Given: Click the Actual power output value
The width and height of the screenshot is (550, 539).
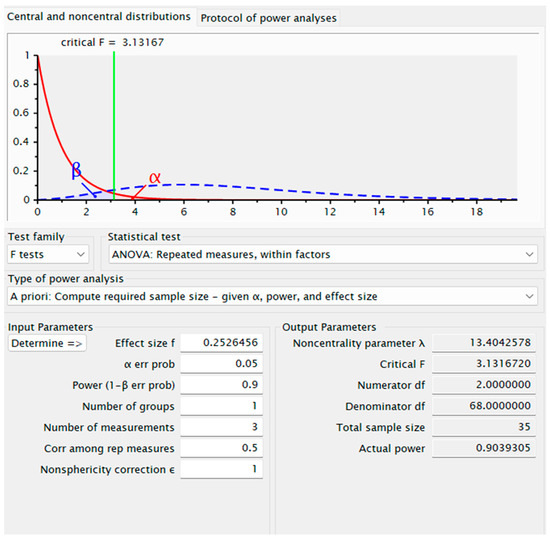Looking at the screenshot, I should click(x=484, y=448).
